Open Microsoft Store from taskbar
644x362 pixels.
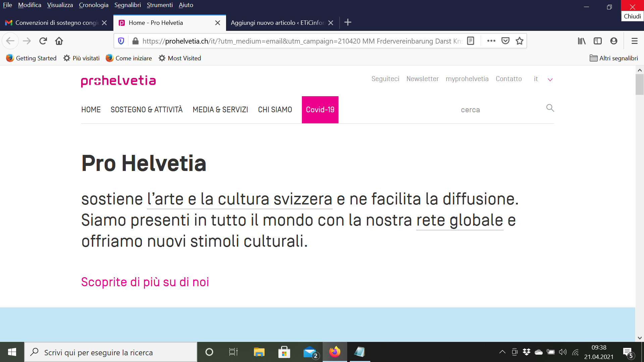(x=284, y=352)
